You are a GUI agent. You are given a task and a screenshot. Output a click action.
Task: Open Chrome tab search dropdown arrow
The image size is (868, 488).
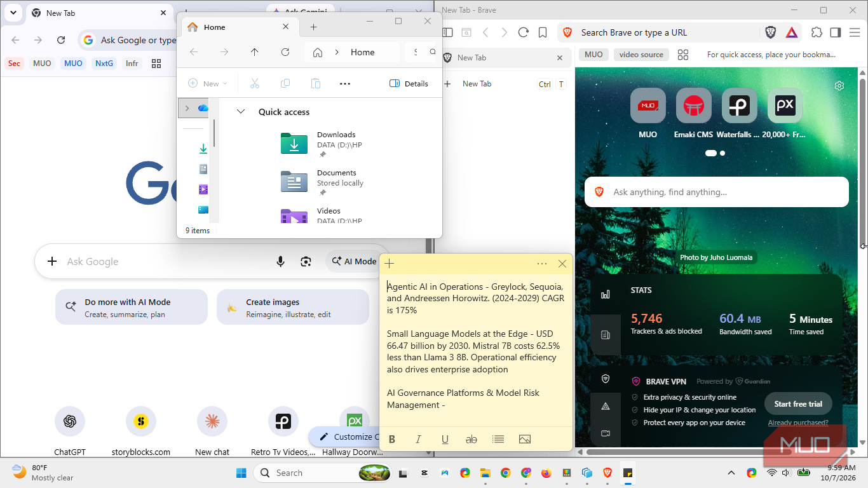pyautogui.click(x=13, y=13)
